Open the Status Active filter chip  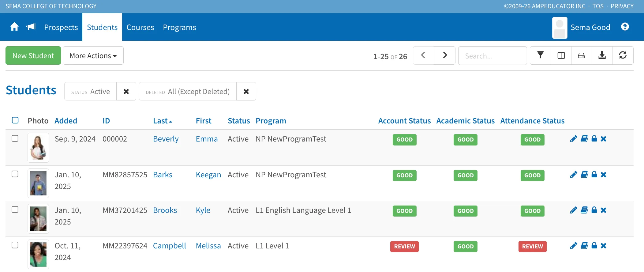91,91
